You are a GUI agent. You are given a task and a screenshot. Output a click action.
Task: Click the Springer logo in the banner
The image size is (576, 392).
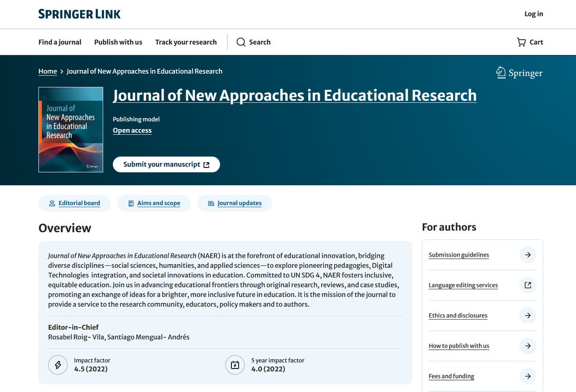519,72
